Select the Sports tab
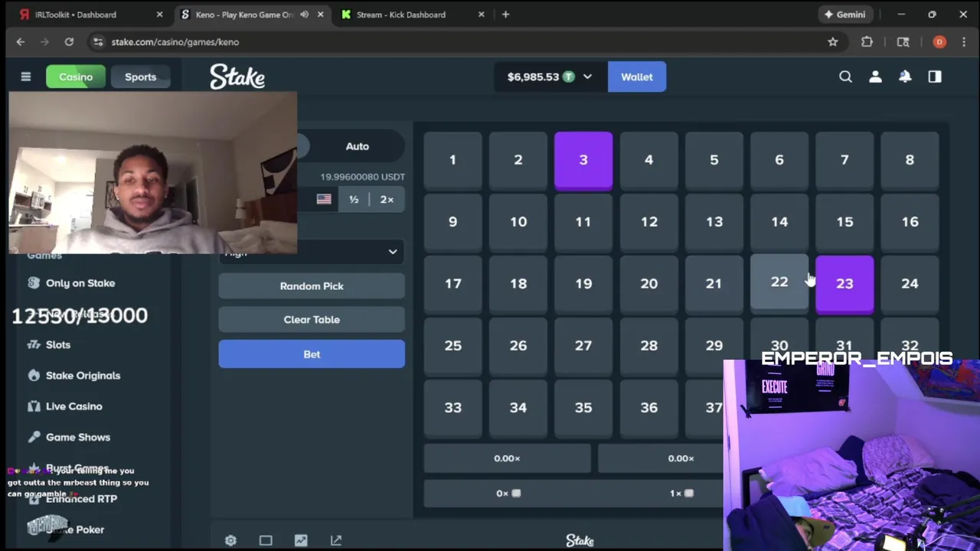The image size is (980, 551). point(140,77)
